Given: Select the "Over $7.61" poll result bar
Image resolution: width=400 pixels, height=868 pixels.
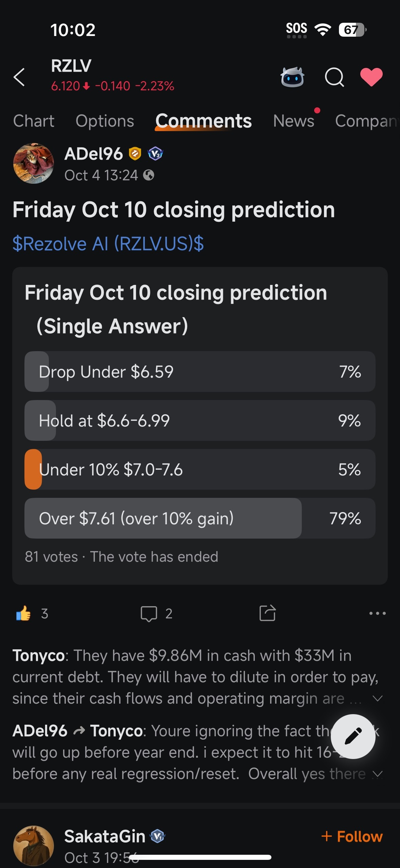Looking at the screenshot, I should click(x=200, y=518).
